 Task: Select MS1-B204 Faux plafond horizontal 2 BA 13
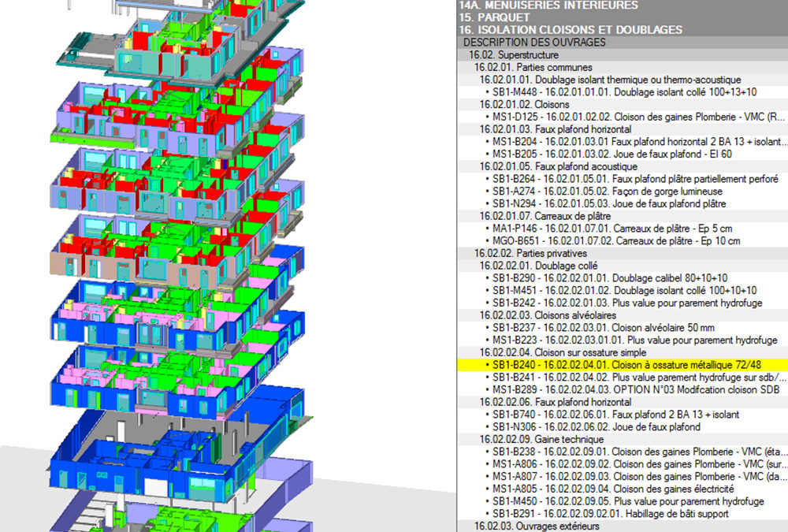623,142
